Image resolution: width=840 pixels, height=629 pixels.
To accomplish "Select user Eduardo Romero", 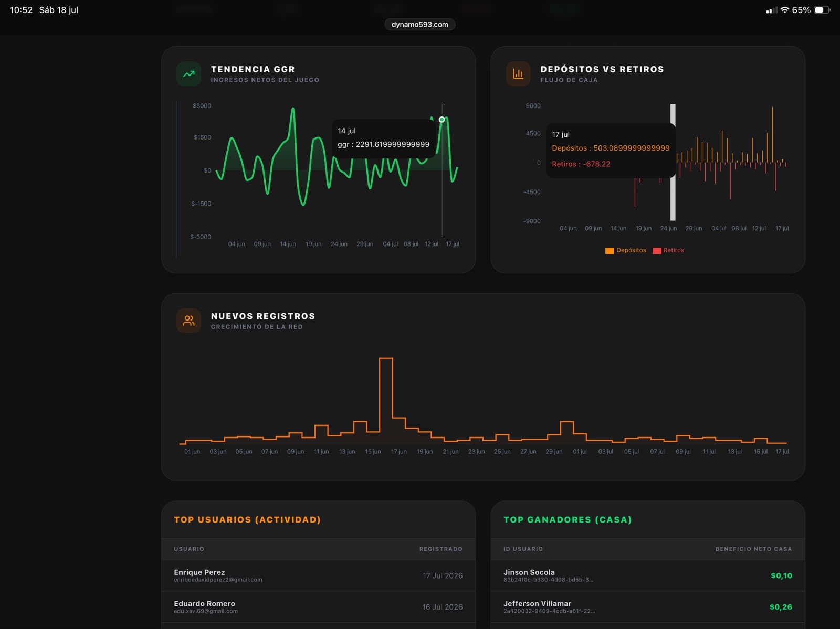I will tap(204, 604).
